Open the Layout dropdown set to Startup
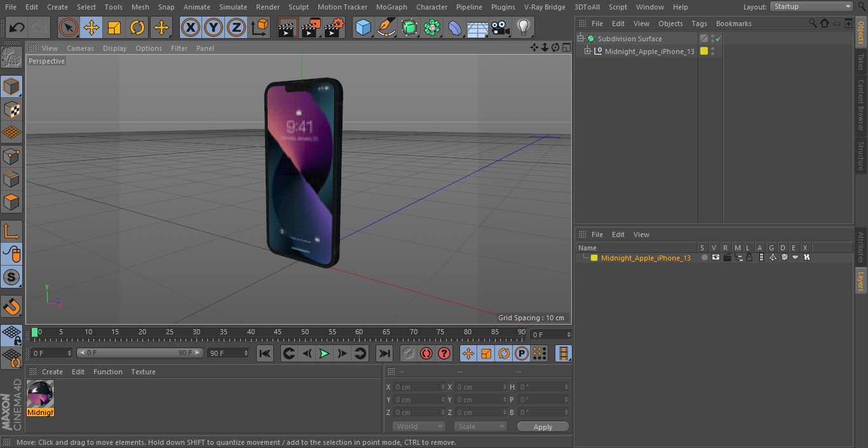868x448 pixels. [812, 6]
